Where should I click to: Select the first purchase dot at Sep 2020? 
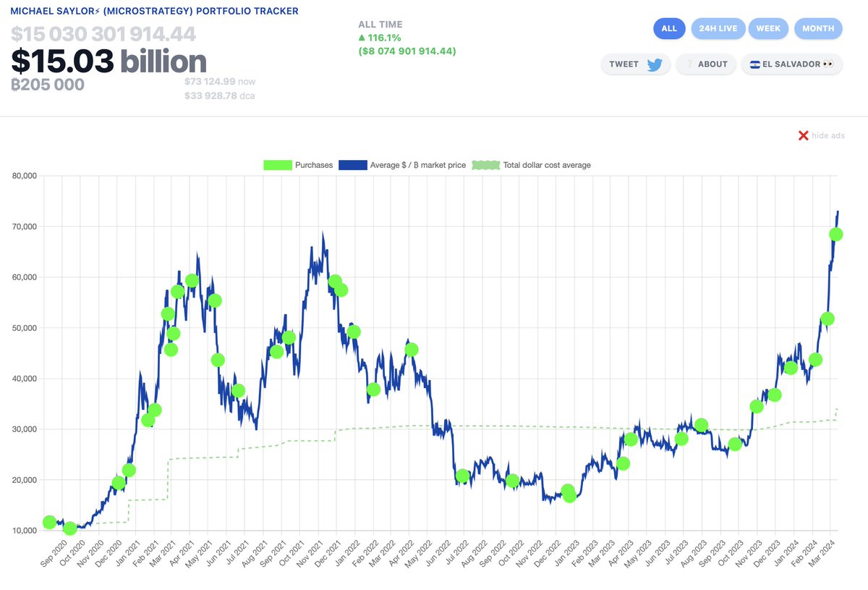pos(49,522)
